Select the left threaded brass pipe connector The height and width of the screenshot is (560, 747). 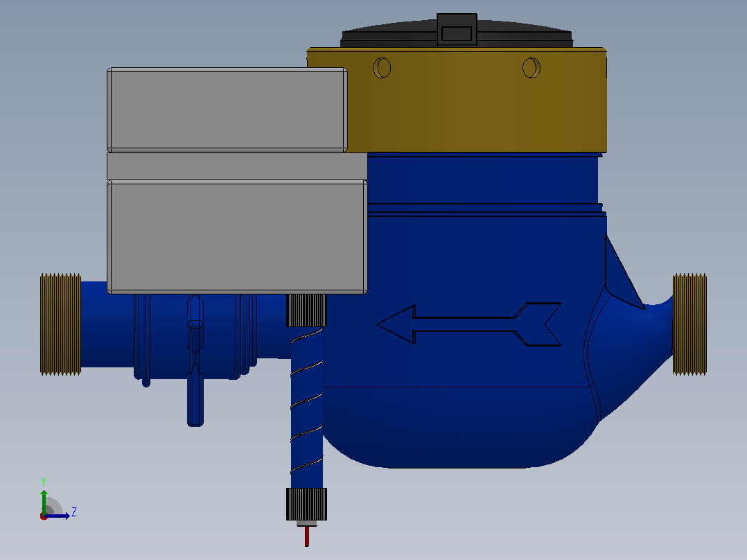[60, 324]
